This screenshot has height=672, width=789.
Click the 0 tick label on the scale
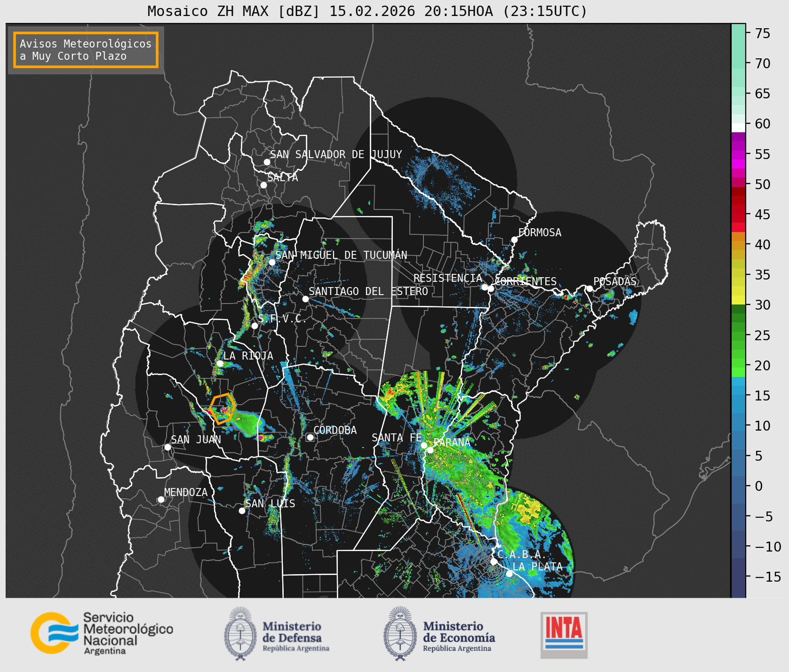759,486
